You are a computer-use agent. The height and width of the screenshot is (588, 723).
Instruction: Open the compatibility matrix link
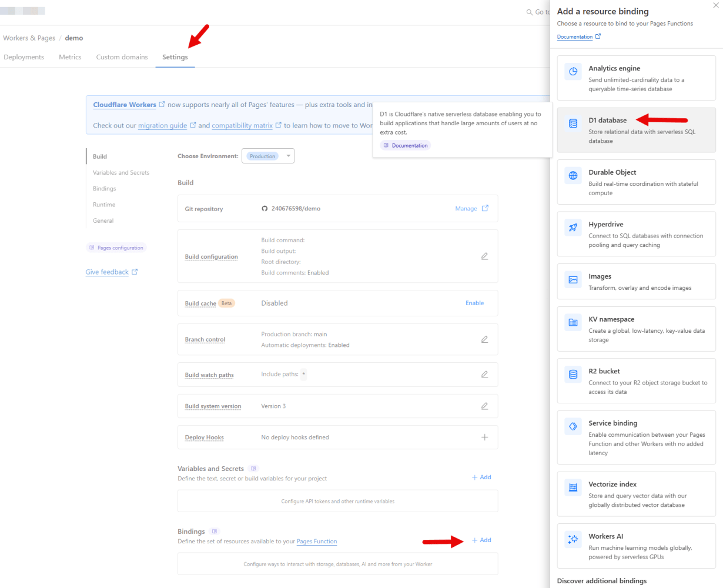pyautogui.click(x=242, y=125)
